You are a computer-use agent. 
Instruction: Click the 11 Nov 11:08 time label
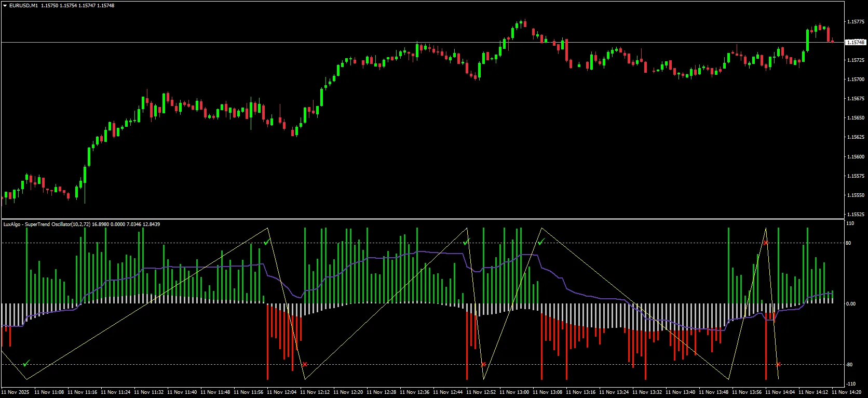click(49, 392)
